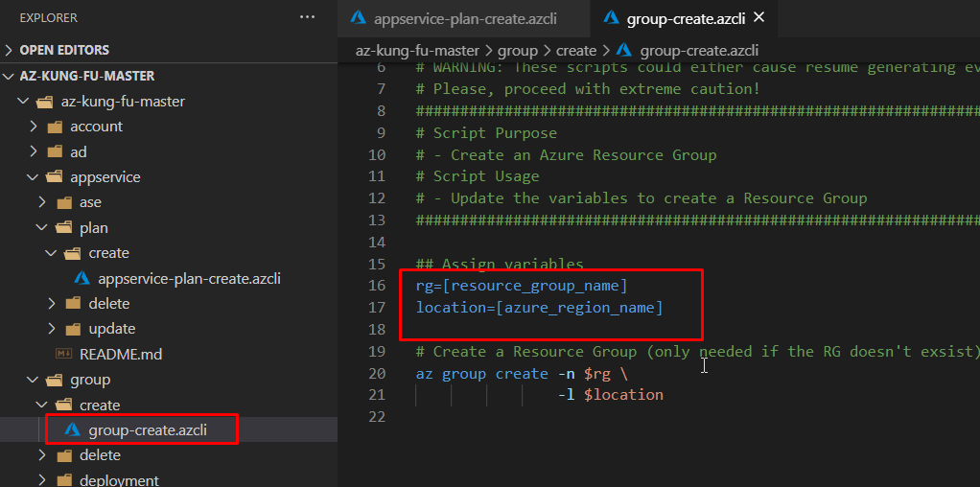Collapse the AZ-KUNG-FU-MASTER root section

coord(11,76)
